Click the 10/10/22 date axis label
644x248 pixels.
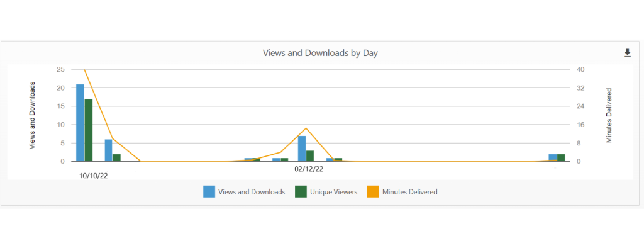click(x=94, y=176)
